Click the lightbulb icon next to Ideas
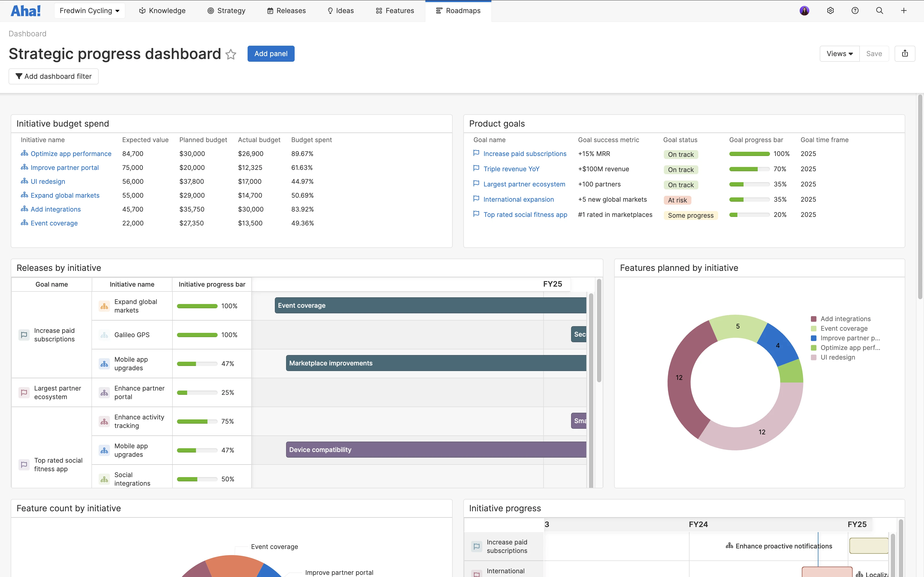924x577 pixels. [330, 10]
